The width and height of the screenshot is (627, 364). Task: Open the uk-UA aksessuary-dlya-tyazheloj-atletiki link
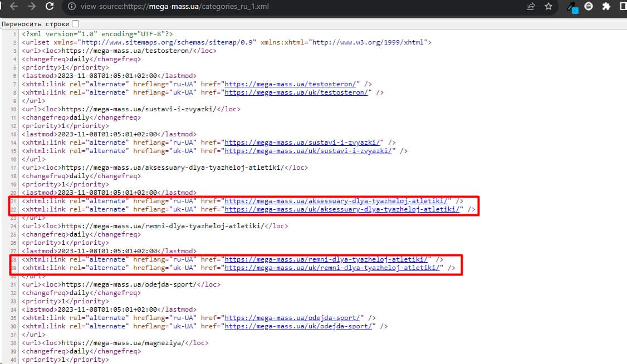(342, 209)
